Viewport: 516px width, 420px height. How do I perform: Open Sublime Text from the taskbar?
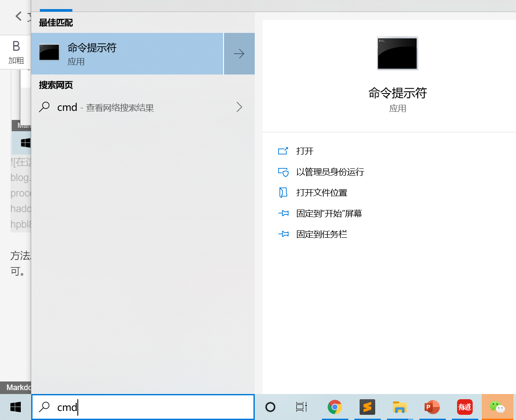point(367,407)
